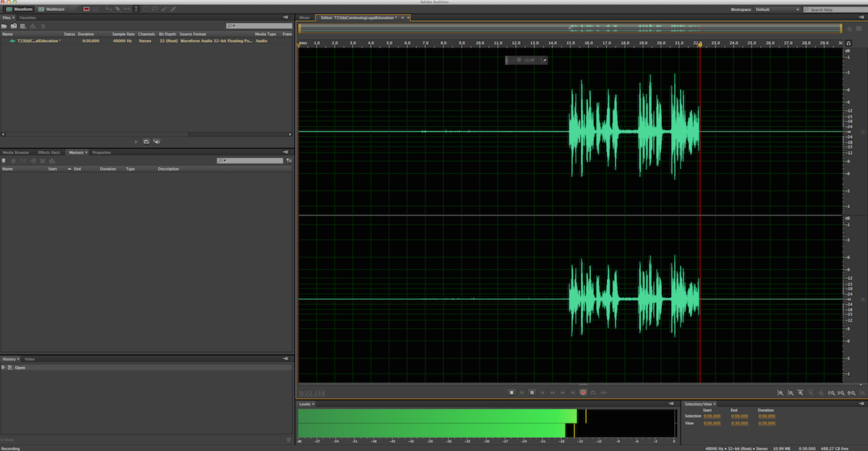Expand the Open history entry
The width and height of the screenshot is (868, 451).
click(4, 367)
